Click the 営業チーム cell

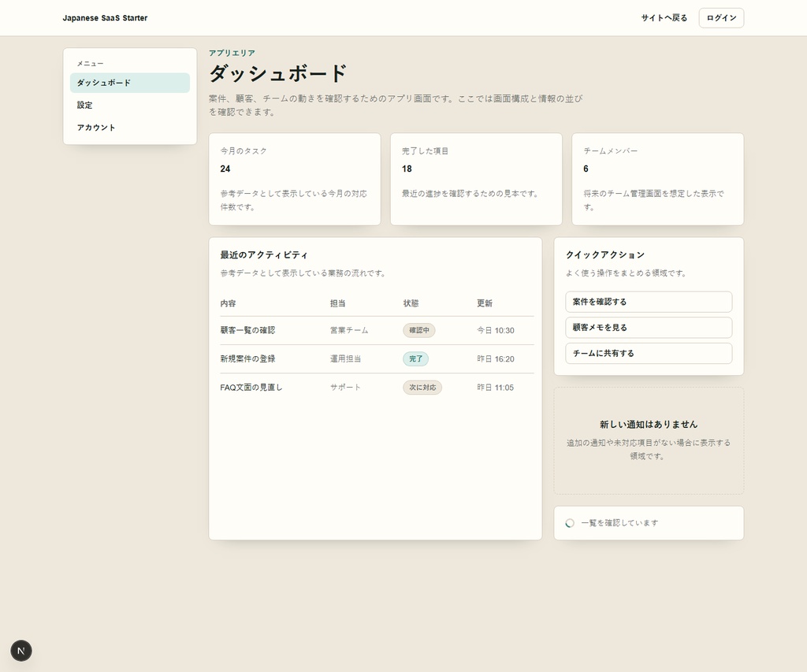(x=349, y=330)
